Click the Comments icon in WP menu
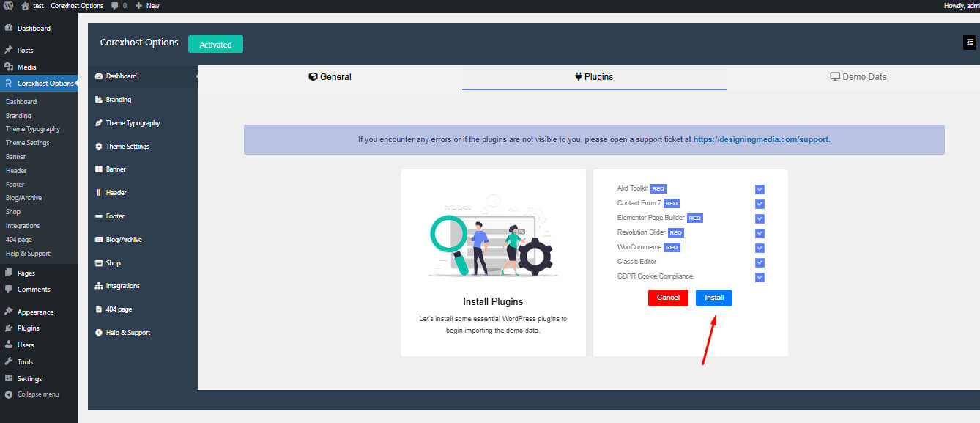Viewport: 980px width, 423px height. coord(9,289)
